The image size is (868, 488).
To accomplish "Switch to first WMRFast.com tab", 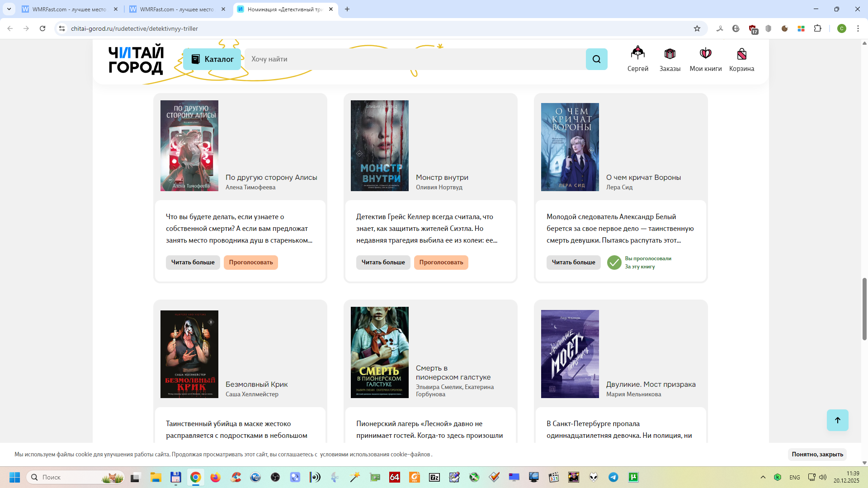I will pyautogui.click(x=69, y=9).
